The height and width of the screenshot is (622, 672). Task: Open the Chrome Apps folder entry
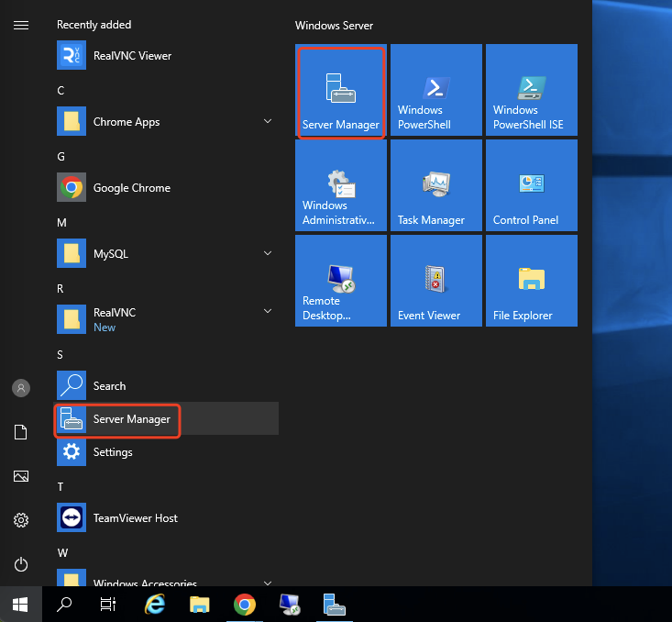[167, 121]
